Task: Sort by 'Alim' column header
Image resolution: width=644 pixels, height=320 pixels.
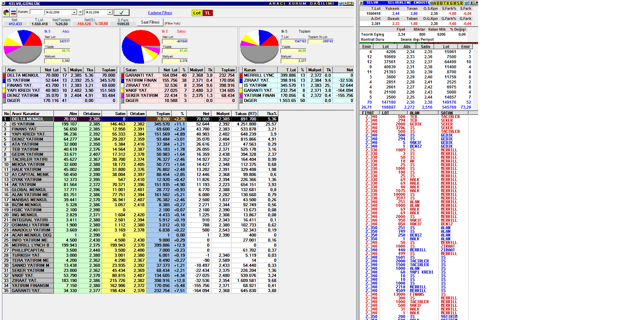Action: [x=66, y=114]
